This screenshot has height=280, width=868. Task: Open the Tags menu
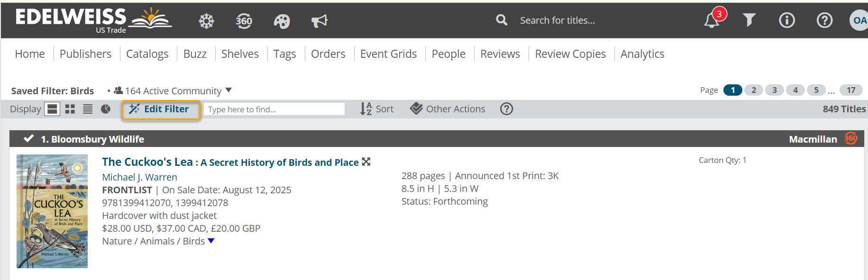point(284,54)
